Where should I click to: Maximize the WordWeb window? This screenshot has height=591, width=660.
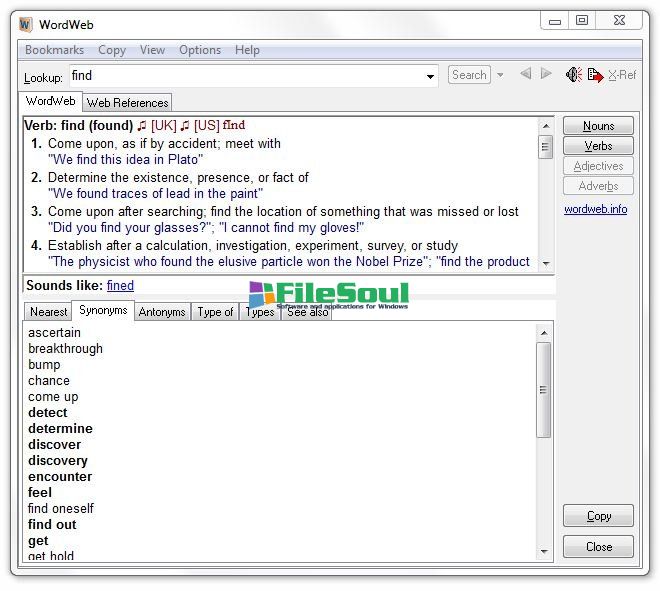[582, 20]
